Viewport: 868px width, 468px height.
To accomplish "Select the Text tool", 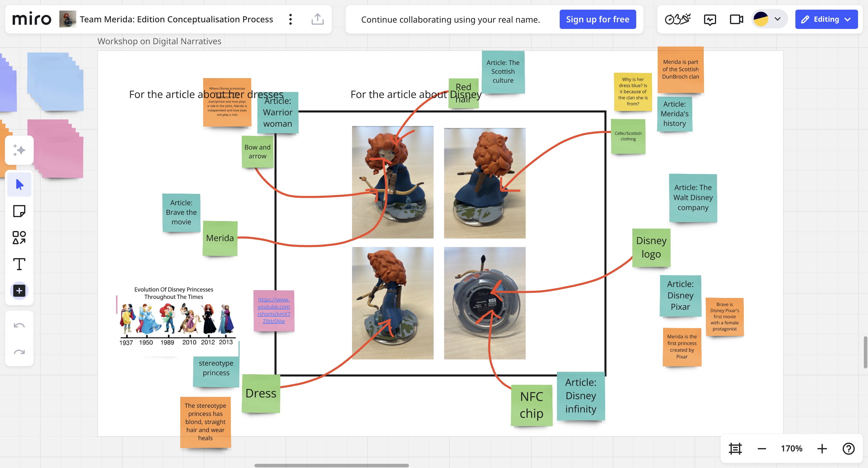I will pos(19,264).
